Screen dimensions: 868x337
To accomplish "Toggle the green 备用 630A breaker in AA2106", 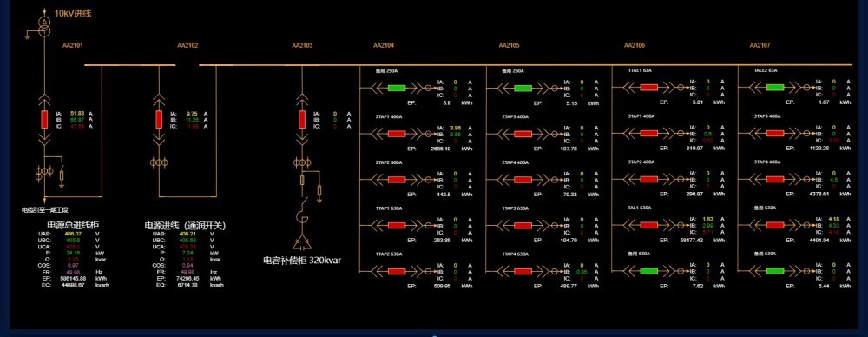I will [x=648, y=271].
